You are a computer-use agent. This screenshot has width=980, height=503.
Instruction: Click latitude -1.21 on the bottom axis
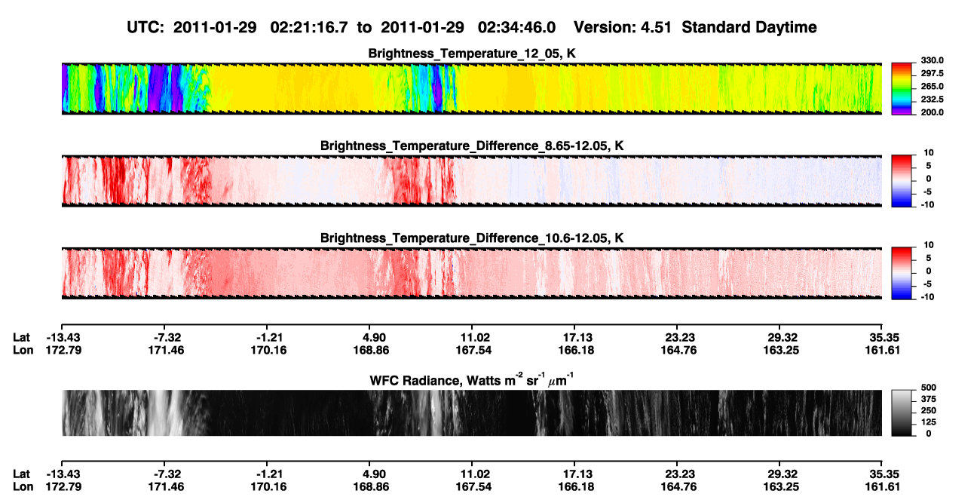point(267,474)
